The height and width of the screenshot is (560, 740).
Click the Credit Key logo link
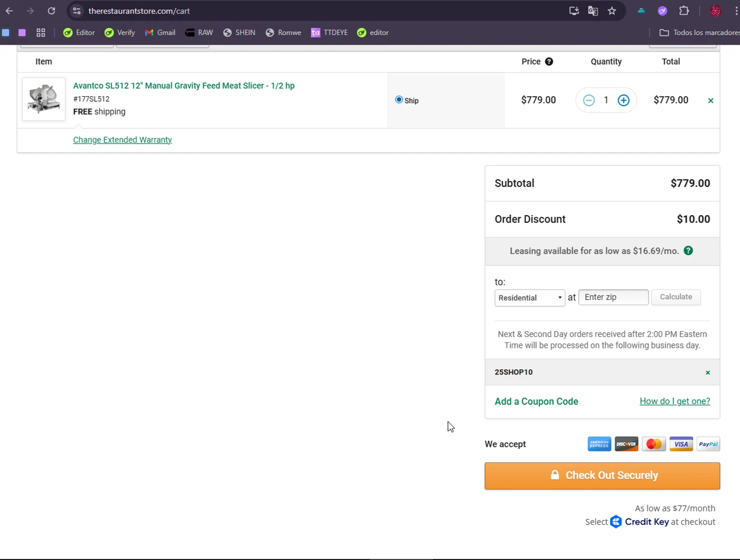(639, 522)
